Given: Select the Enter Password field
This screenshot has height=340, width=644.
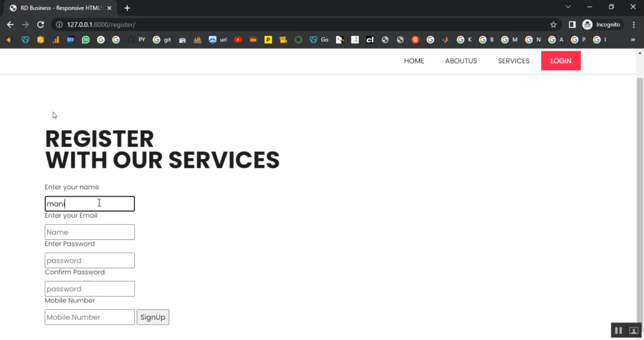Looking at the screenshot, I should [90, 260].
